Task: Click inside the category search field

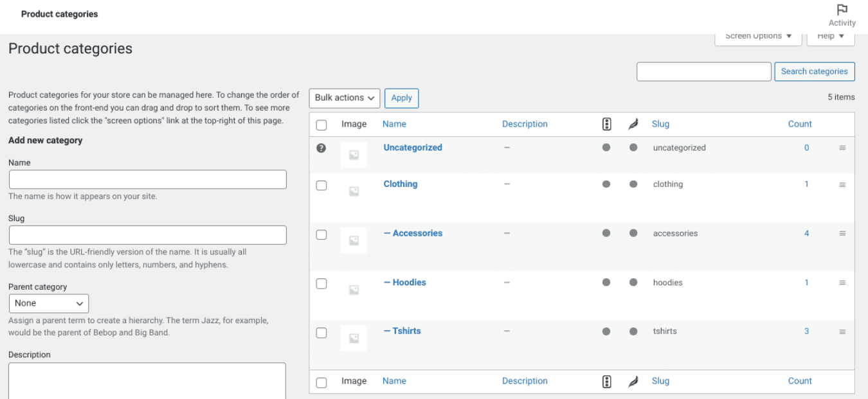Action: (x=703, y=71)
